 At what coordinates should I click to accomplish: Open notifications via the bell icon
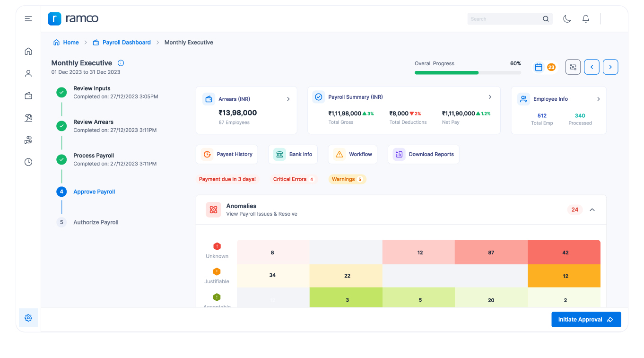[585, 18]
